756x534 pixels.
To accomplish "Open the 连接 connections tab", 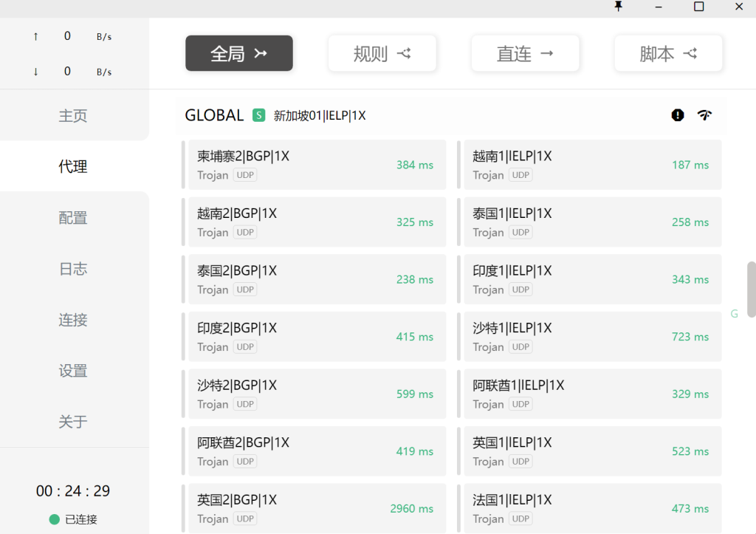I will 73,320.
